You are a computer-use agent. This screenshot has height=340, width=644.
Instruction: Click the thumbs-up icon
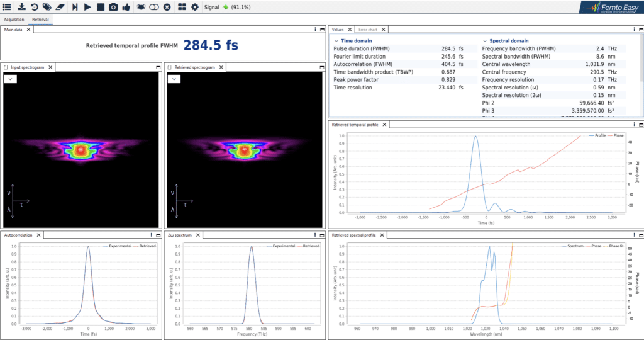126,7
